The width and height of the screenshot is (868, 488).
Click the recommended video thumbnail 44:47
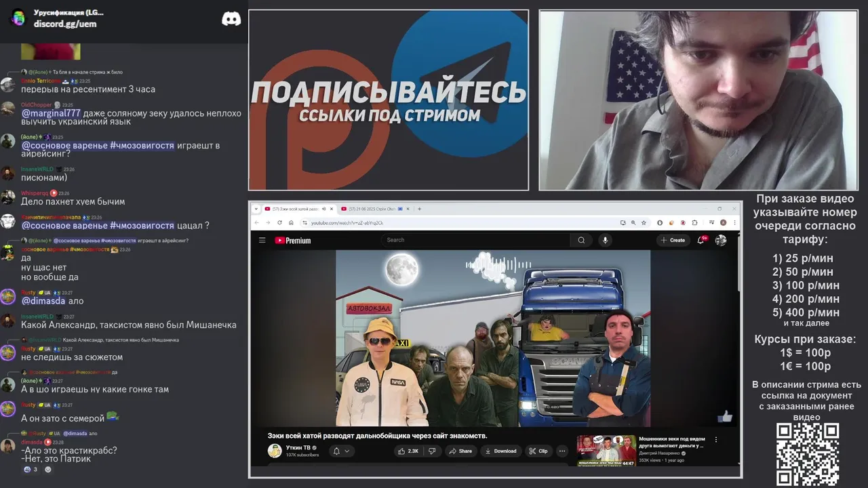click(x=606, y=451)
